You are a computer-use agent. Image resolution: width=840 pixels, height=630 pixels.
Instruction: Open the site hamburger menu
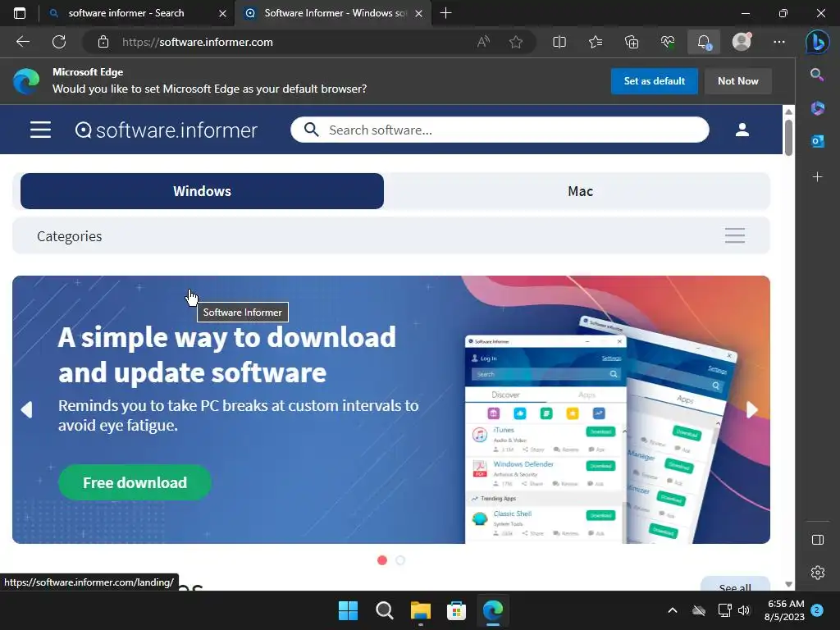40,130
